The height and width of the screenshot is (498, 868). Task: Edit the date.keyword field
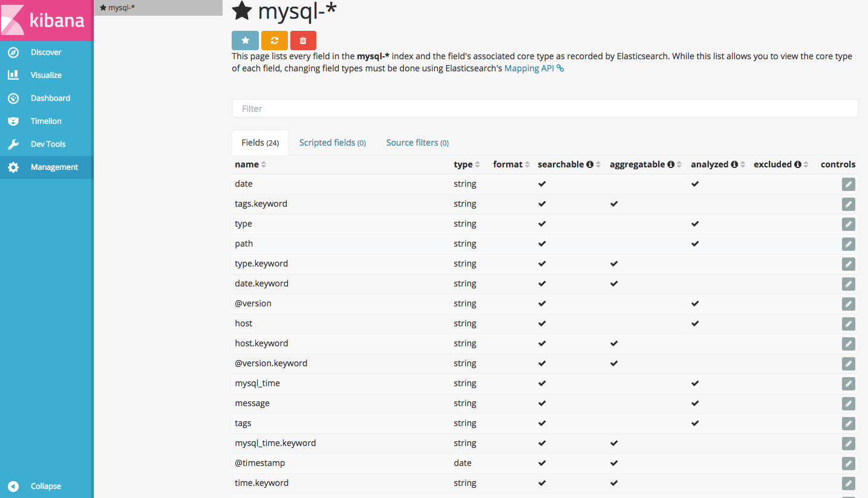pyautogui.click(x=849, y=284)
